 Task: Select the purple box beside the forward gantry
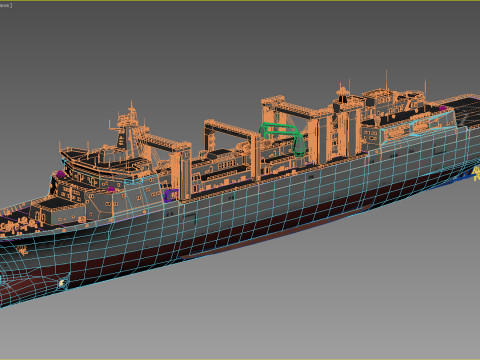point(171,195)
